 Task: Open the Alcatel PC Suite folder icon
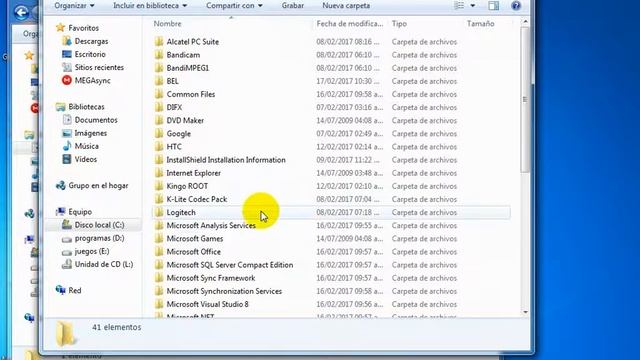159,42
